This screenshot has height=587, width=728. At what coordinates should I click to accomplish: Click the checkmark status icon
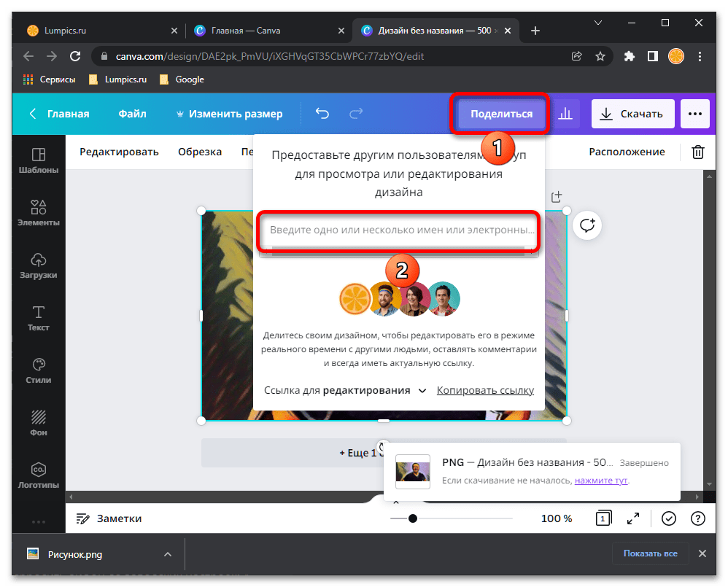(669, 518)
